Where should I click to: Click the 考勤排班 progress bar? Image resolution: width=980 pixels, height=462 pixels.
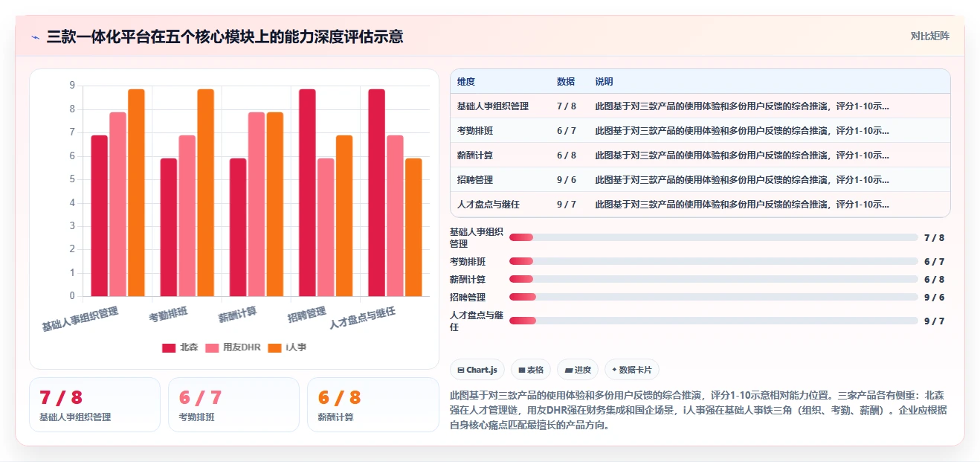pos(714,261)
